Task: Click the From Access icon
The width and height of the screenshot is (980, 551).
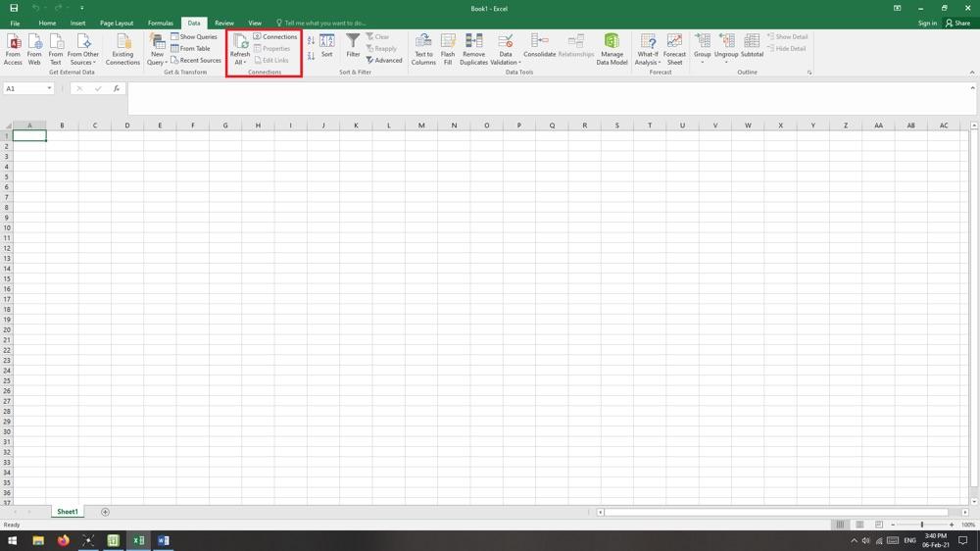Action: (x=13, y=48)
